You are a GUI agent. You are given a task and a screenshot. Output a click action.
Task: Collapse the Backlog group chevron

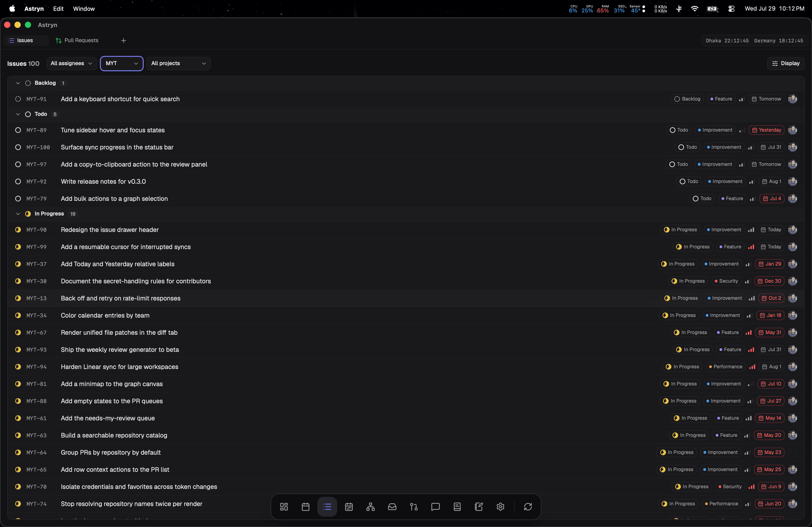coord(18,83)
